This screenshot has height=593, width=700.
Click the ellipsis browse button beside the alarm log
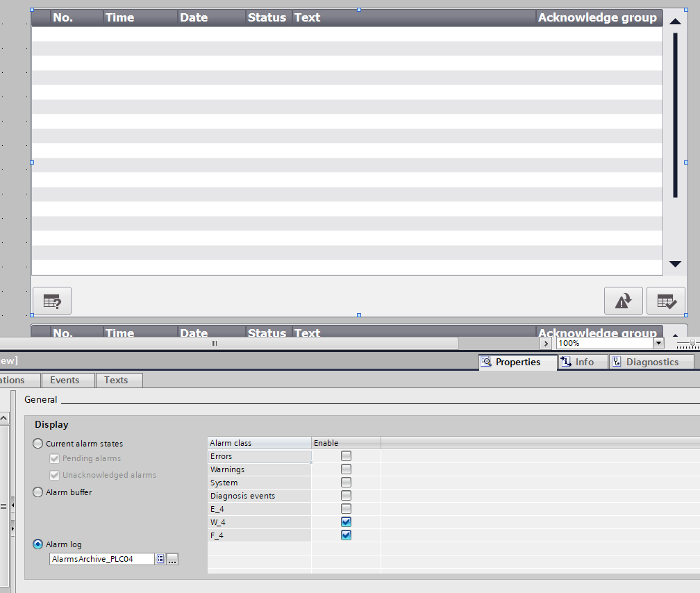tap(172, 559)
